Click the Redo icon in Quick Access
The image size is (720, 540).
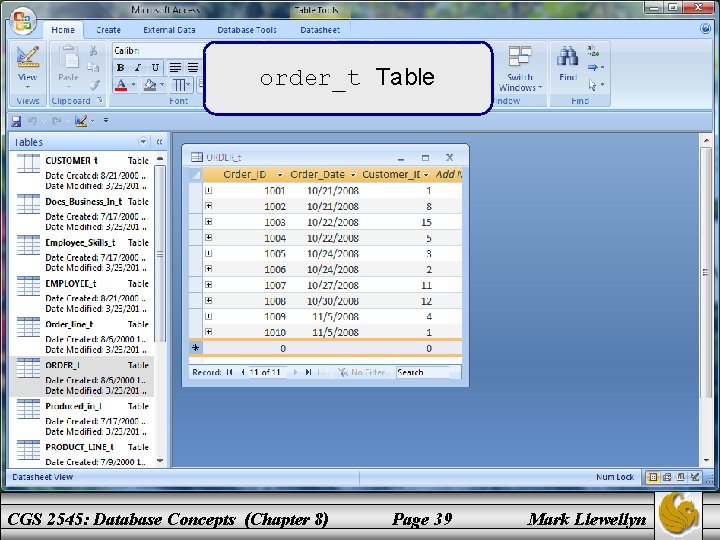pos(56,121)
